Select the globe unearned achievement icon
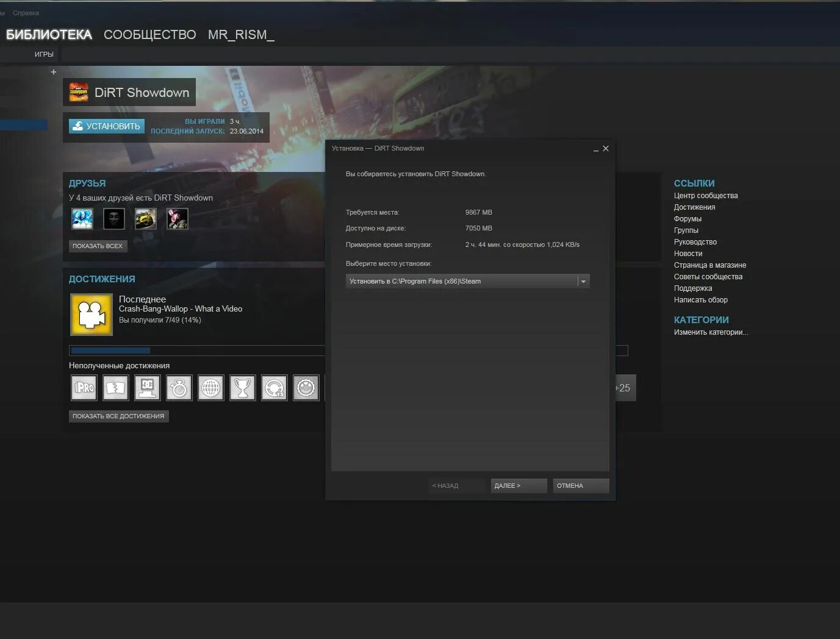 (211, 388)
